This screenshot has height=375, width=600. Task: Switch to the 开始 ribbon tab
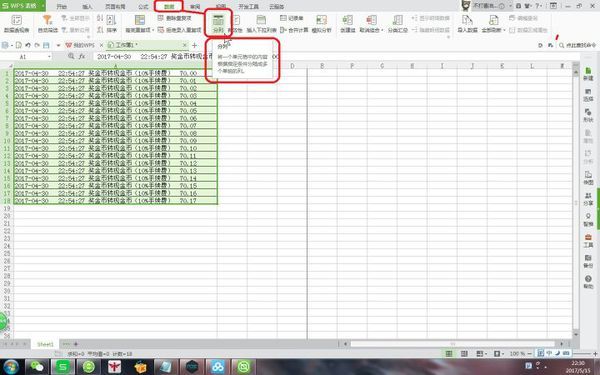(x=62, y=7)
